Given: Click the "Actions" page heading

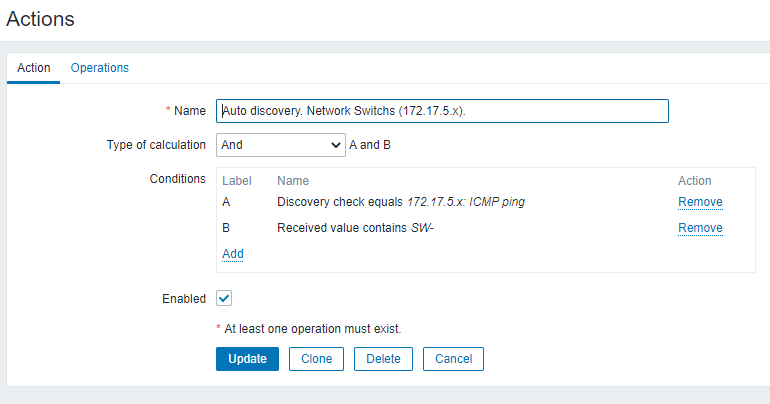Looking at the screenshot, I should (x=41, y=18).
